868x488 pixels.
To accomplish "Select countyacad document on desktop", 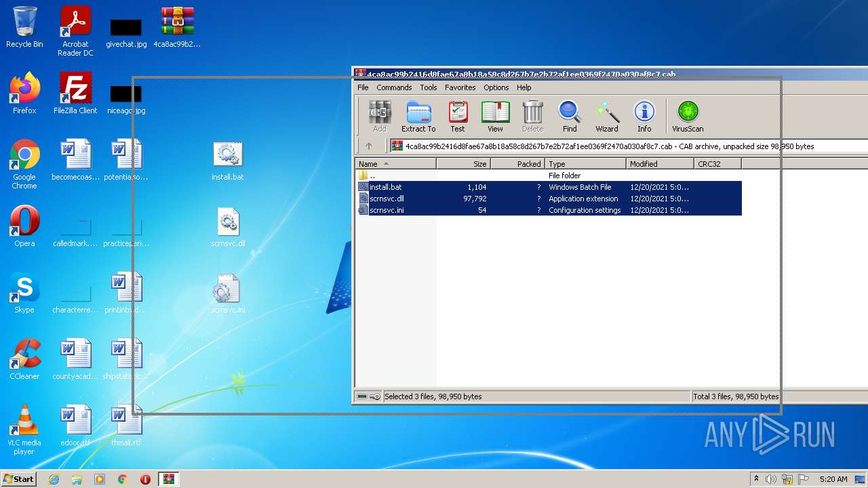I will pos(75,359).
